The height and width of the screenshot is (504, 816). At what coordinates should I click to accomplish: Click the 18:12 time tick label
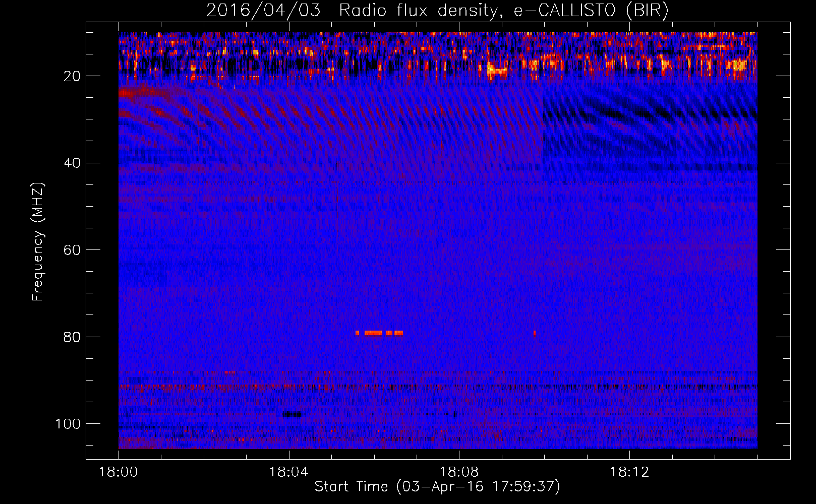click(x=629, y=472)
